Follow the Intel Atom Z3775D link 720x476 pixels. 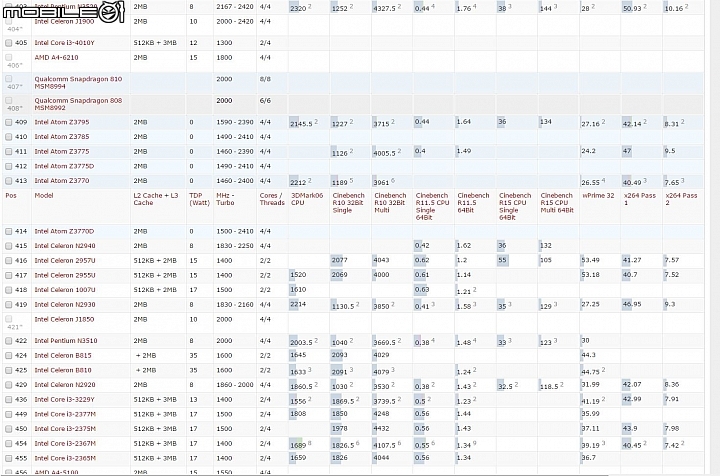tap(64, 166)
